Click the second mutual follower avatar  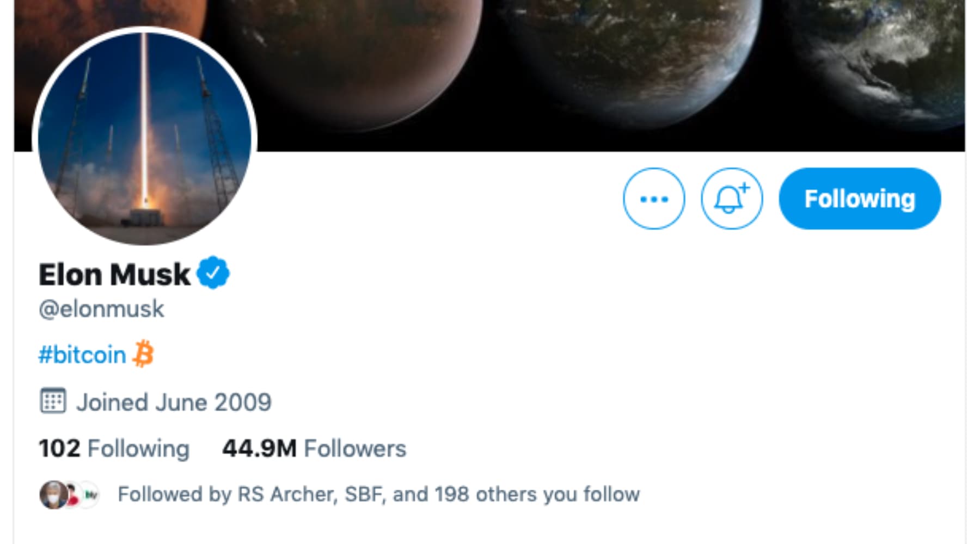pos(72,495)
